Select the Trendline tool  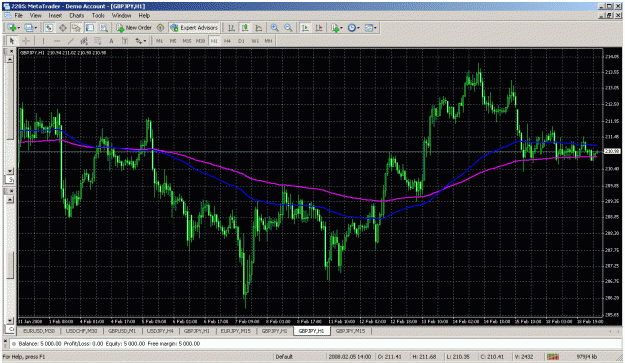pos(70,41)
